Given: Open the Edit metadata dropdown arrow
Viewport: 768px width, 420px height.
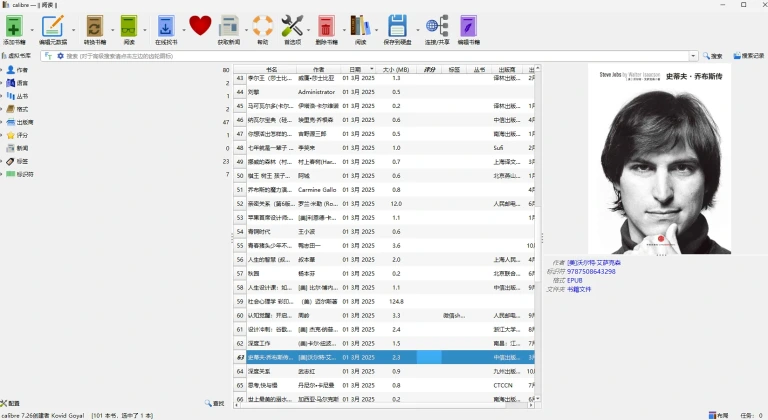Looking at the screenshot, I should click(73, 30).
